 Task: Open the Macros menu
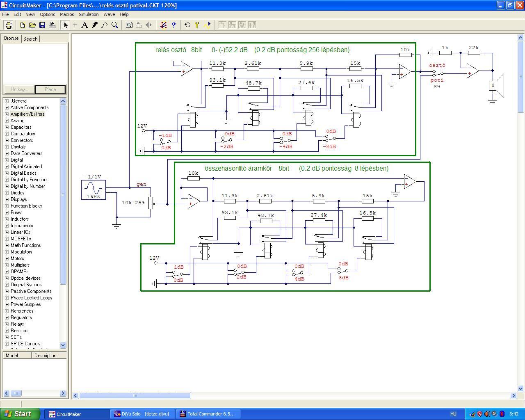67,14
